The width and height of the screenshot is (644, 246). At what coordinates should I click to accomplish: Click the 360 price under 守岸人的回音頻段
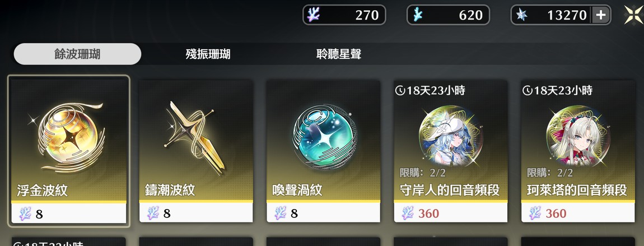(x=428, y=213)
